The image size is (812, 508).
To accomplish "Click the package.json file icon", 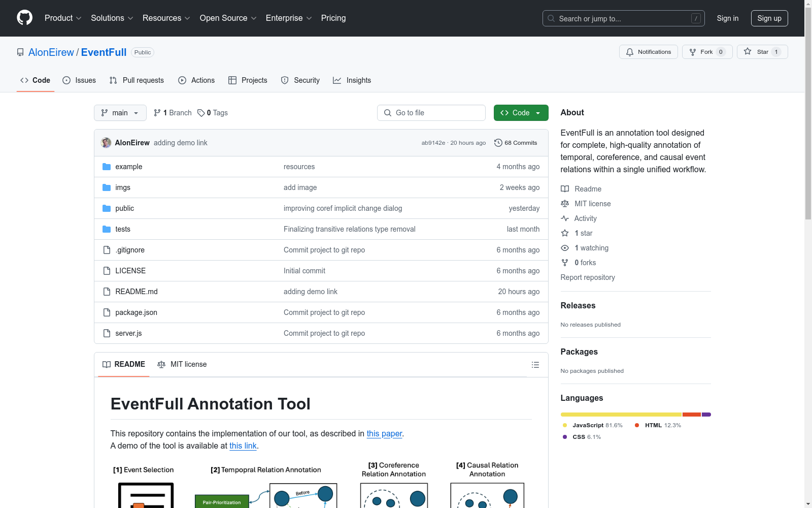I will pos(107,312).
